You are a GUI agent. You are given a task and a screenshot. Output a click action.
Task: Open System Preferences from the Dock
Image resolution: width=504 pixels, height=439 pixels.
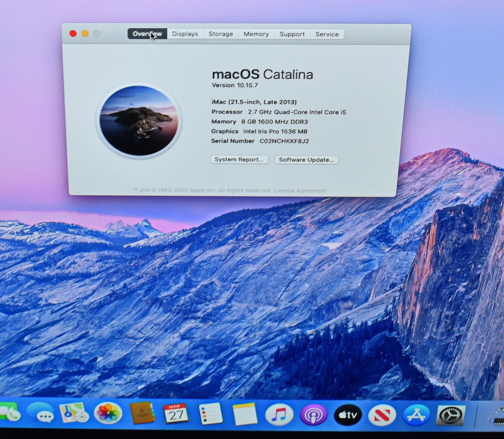click(x=451, y=415)
